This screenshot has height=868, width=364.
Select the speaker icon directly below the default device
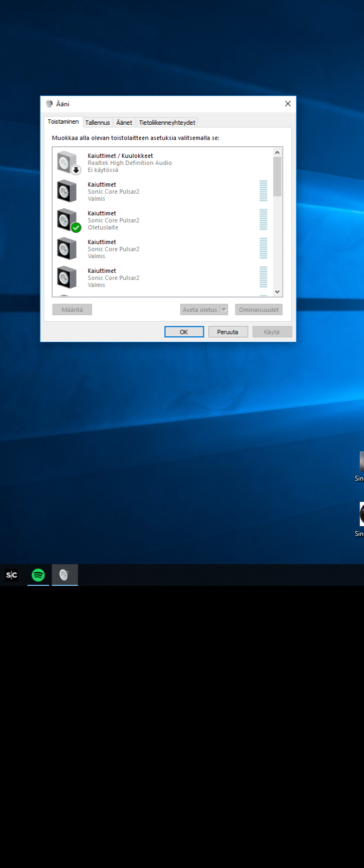[x=67, y=248]
